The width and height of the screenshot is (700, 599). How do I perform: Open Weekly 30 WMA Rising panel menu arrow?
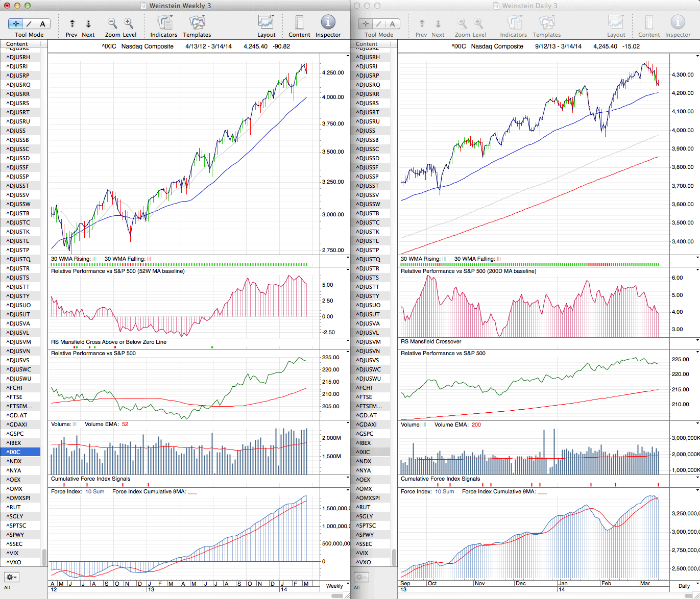click(x=348, y=258)
